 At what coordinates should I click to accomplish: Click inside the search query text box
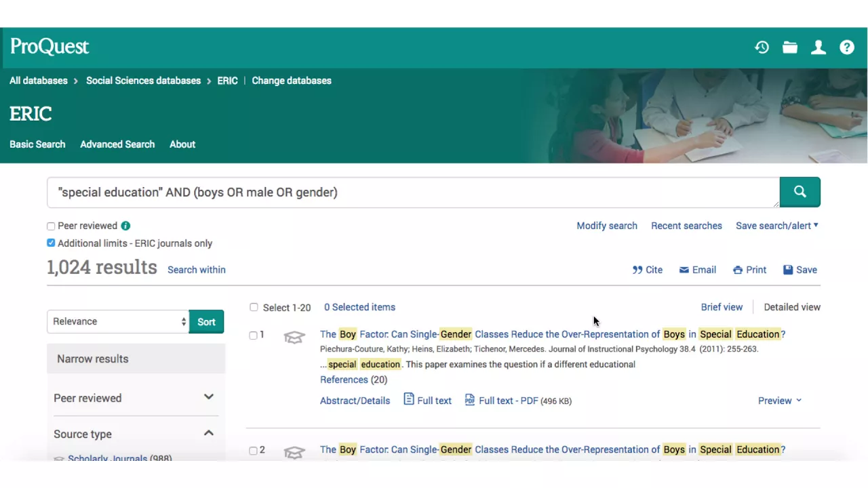[413, 192]
